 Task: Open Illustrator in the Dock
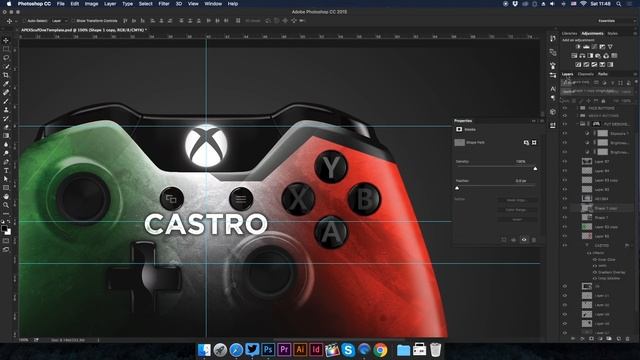click(300, 350)
